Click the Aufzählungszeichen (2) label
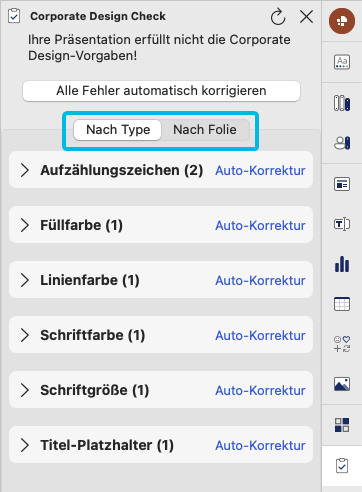This screenshot has height=492, width=362. [x=122, y=170]
